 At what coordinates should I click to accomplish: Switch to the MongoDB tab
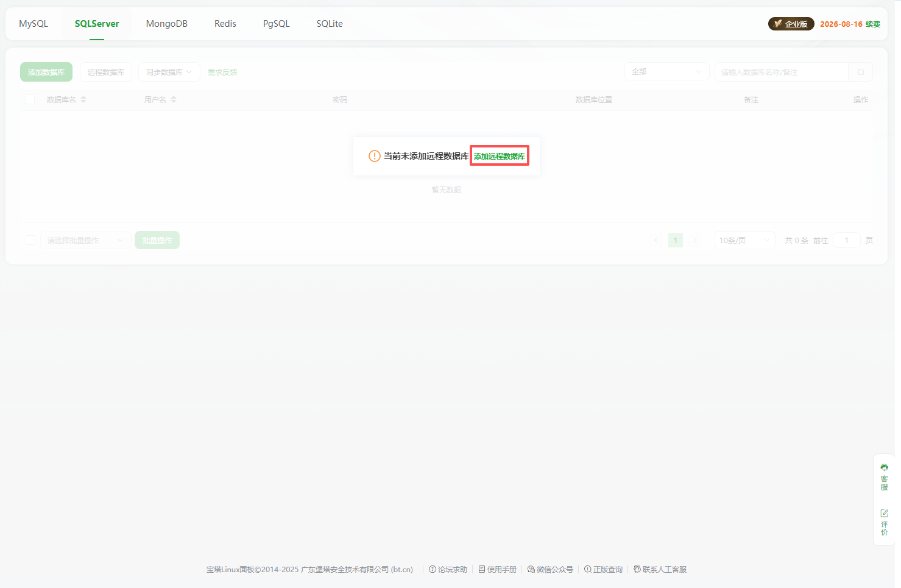coord(166,24)
